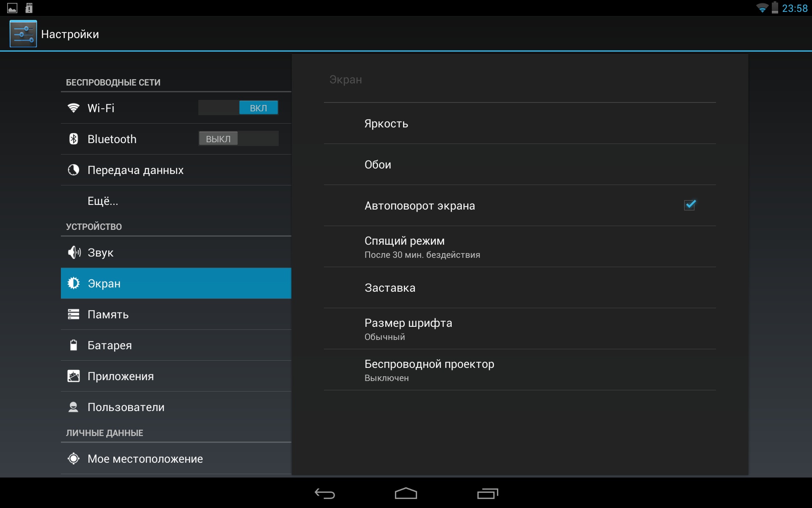Select Приложения in settings list
812x508 pixels.
[176, 376]
